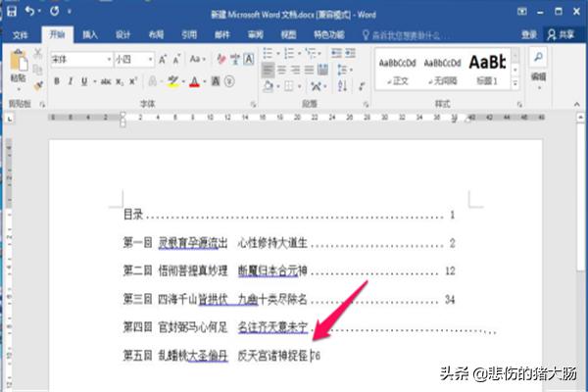
Task: Toggle Subscript formatting
Action: pos(120,81)
